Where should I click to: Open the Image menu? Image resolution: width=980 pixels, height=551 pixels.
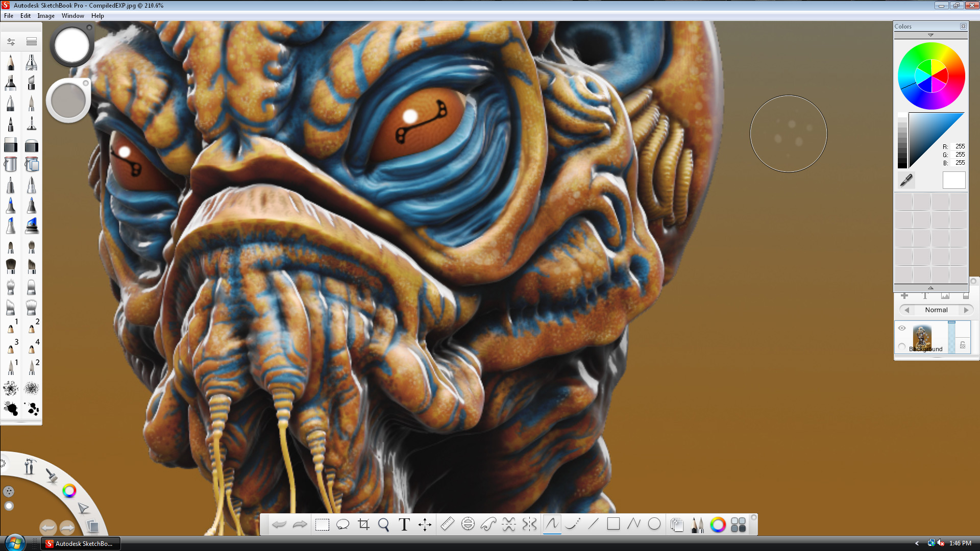click(46, 16)
